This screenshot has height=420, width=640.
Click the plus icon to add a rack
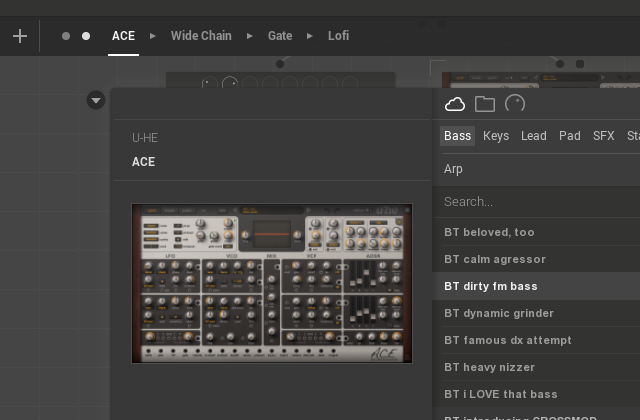20,36
